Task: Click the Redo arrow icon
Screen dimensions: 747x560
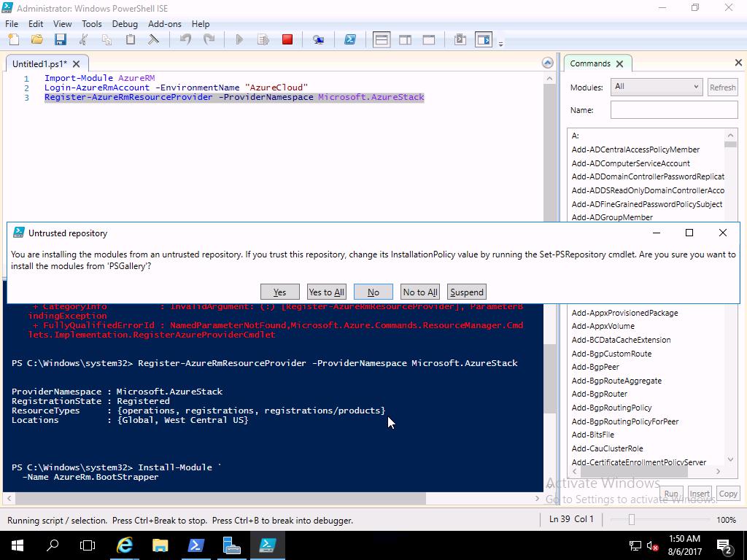Action: pos(209,39)
